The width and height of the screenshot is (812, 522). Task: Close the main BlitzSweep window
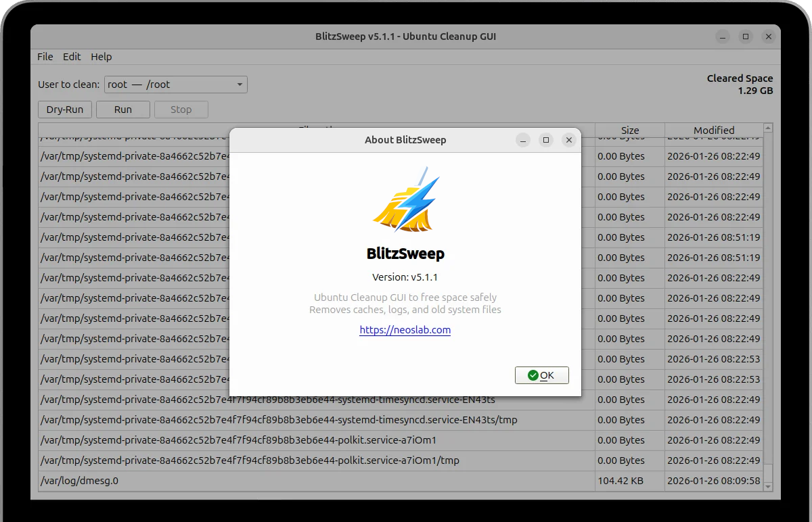[x=769, y=37]
